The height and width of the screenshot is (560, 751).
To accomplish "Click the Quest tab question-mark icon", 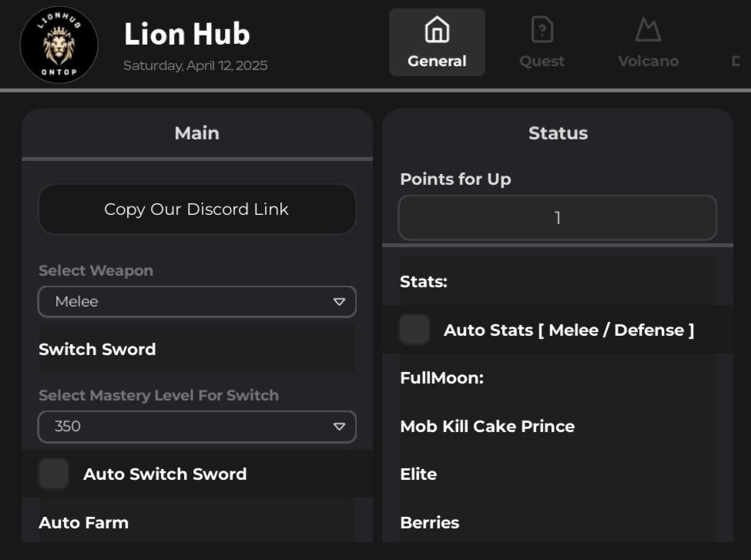I will coord(542,31).
